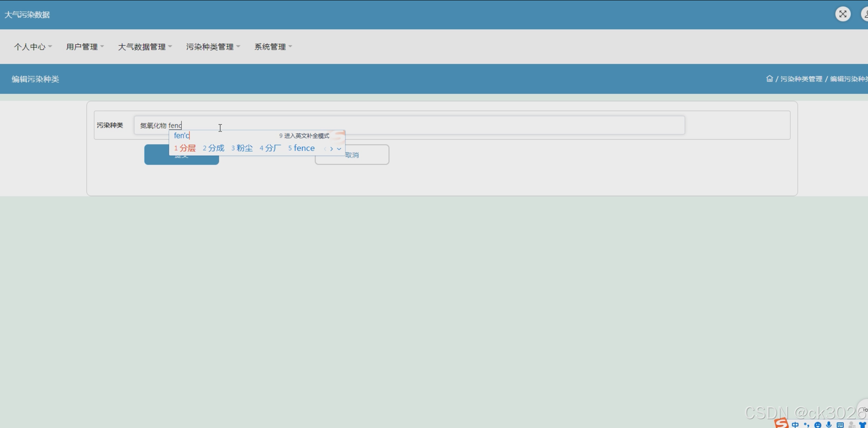Enter English completion mode option 9

click(x=304, y=136)
